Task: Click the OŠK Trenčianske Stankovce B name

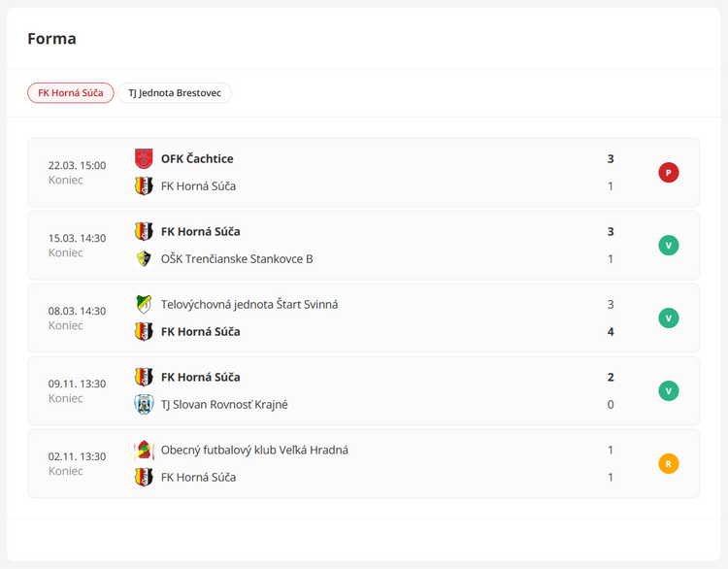Action: point(237,258)
